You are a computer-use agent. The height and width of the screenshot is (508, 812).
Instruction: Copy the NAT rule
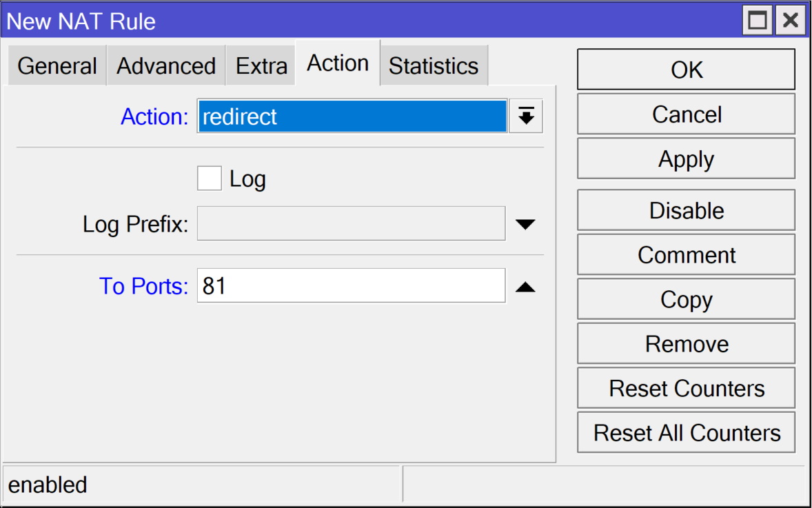click(686, 300)
